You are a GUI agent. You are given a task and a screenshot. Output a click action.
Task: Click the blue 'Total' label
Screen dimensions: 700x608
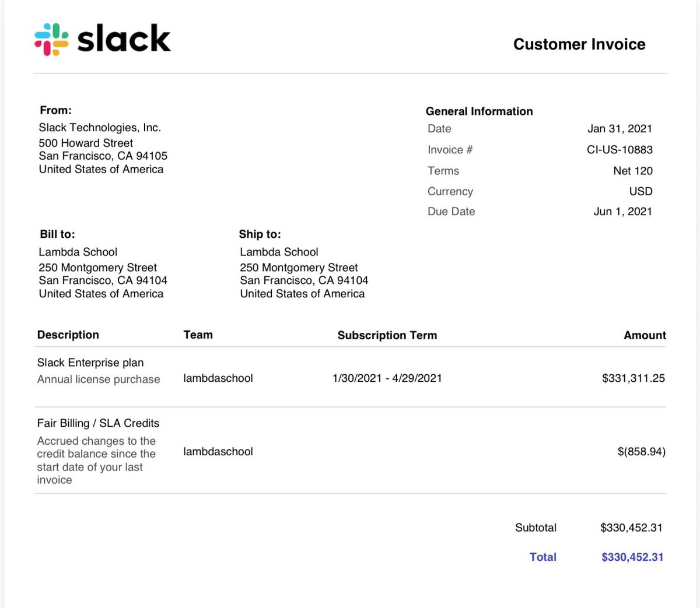click(543, 557)
